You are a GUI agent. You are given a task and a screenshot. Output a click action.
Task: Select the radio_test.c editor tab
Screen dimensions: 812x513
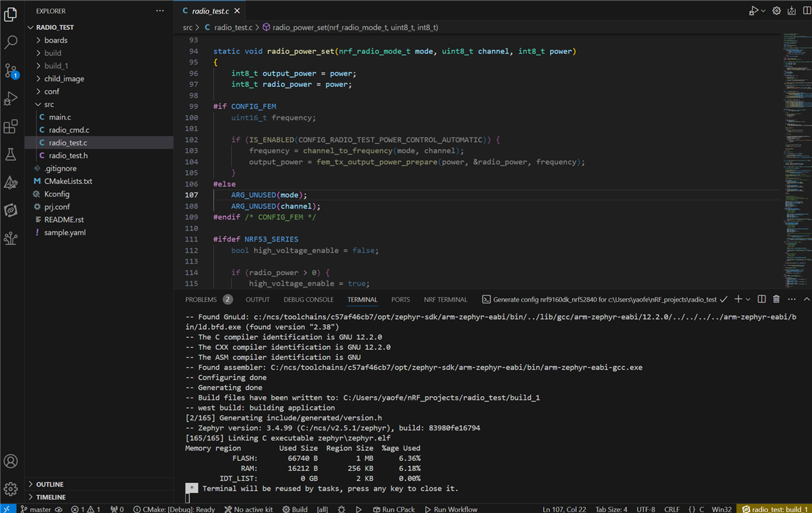[x=210, y=11]
